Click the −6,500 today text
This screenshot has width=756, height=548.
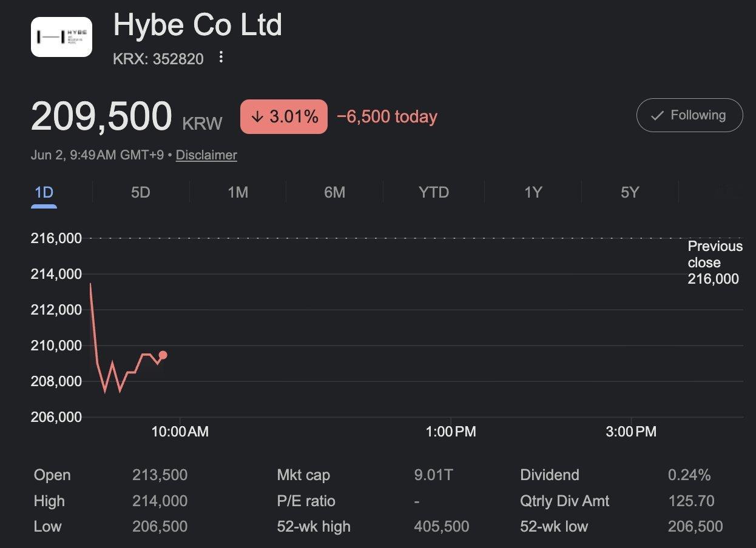pos(386,116)
